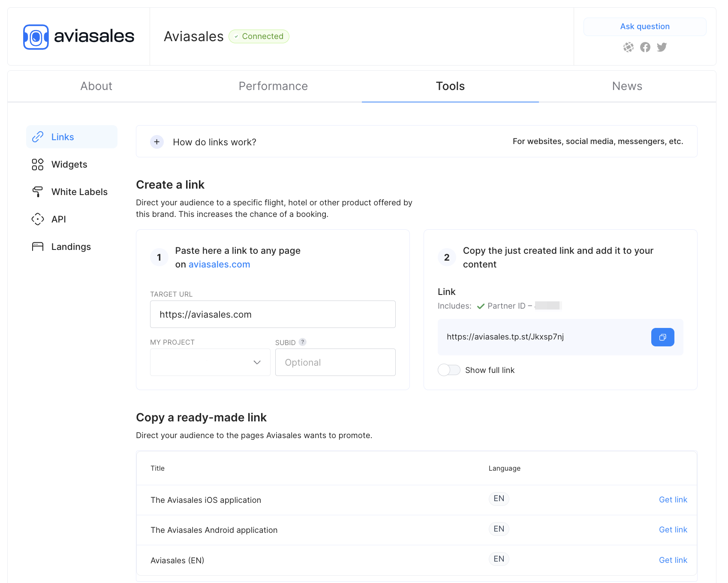
Task: Click the Connected status badge
Action: click(x=259, y=36)
